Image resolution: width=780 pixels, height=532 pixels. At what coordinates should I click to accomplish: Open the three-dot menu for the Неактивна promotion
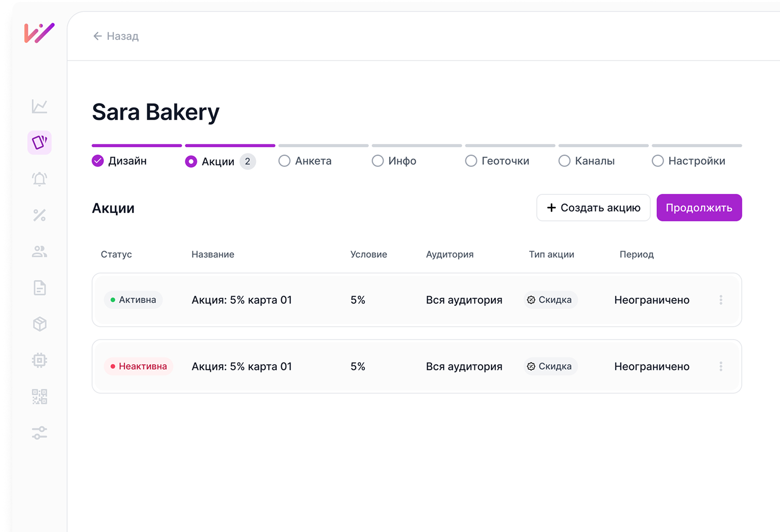coord(721,366)
